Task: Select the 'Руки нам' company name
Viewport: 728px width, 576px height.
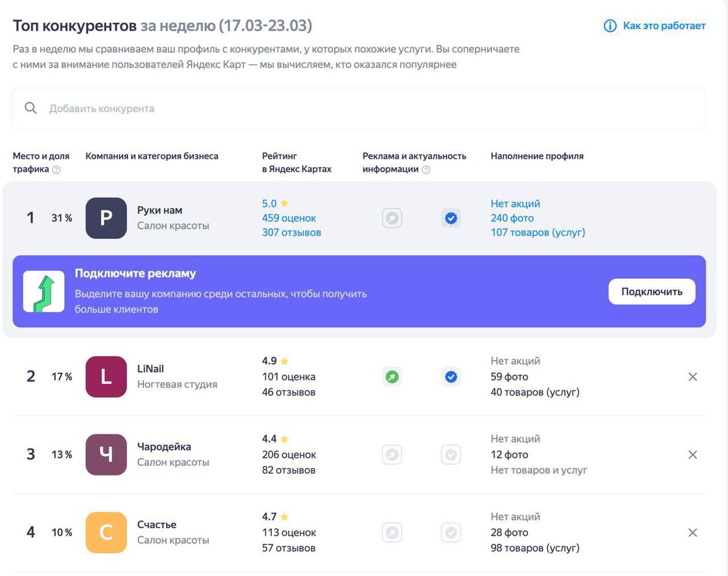Action: click(160, 210)
